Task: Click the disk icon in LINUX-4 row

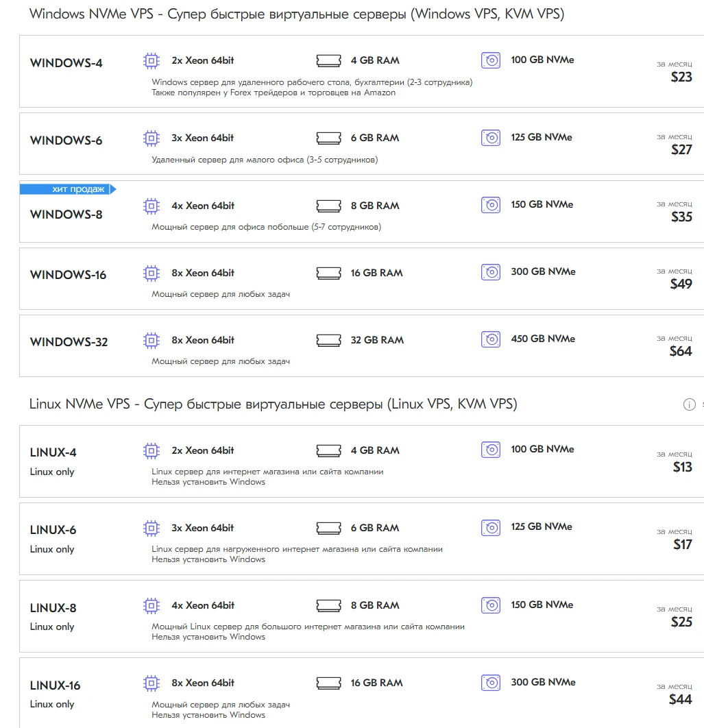Action: [490, 450]
